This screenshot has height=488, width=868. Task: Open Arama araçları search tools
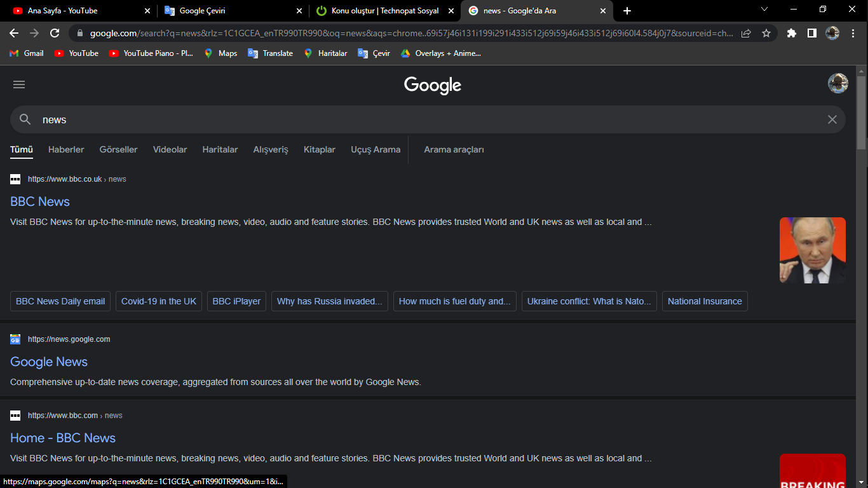coord(454,150)
